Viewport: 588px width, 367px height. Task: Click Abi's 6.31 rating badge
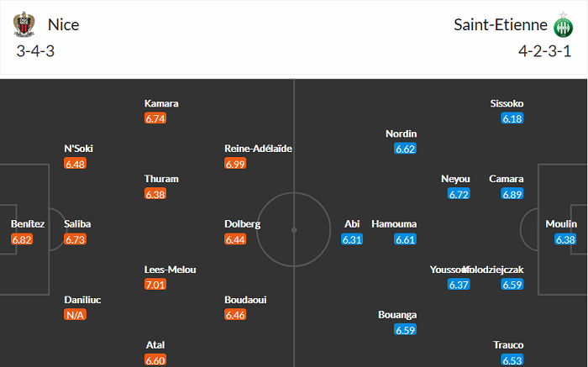[351, 239]
